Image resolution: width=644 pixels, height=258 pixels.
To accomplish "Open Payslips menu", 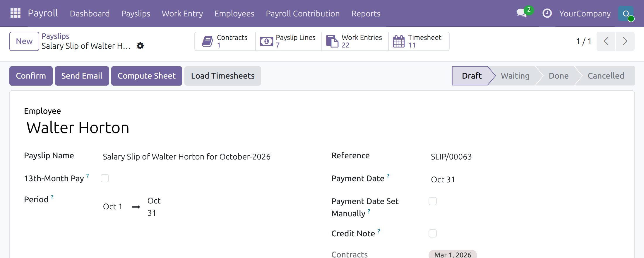I will (x=136, y=13).
